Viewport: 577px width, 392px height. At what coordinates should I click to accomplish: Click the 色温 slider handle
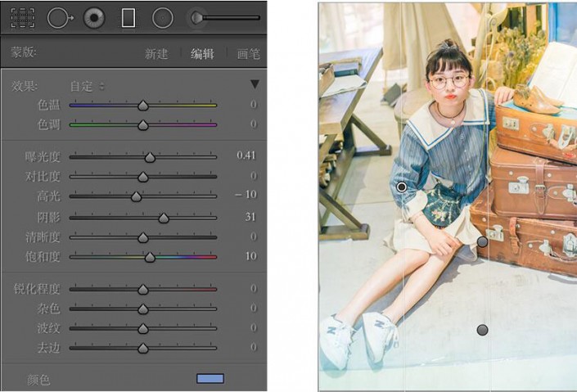click(143, 106)
